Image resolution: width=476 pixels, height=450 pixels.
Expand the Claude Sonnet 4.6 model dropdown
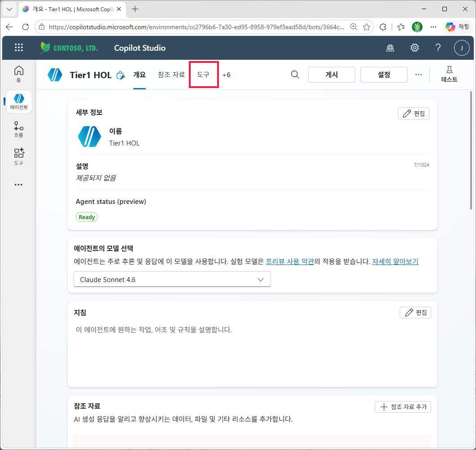[172, 279]
